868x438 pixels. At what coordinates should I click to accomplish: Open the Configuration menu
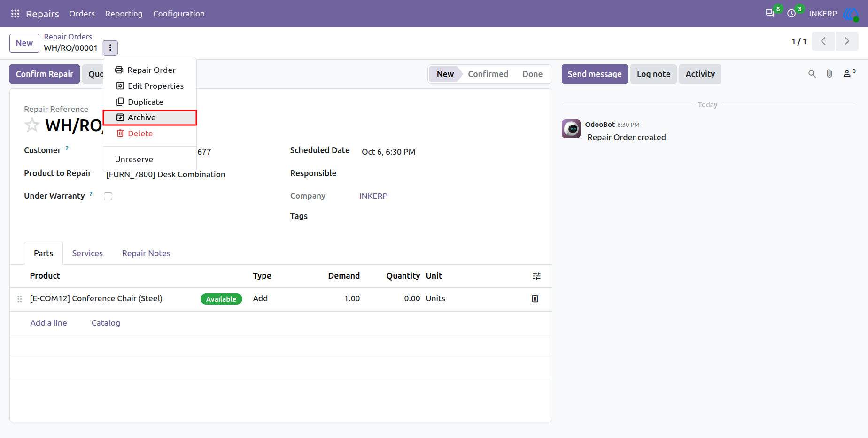pos(179,14)
